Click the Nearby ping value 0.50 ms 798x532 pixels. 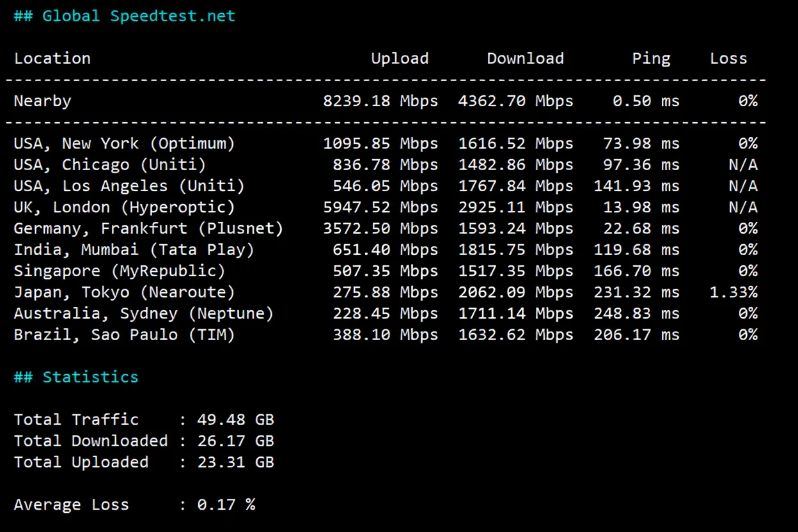[x=646, y=101]
